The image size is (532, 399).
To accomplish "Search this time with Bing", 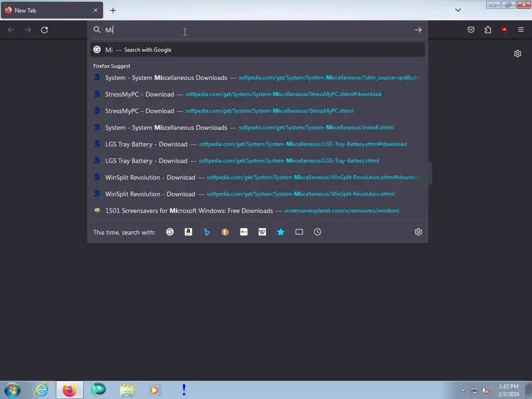I will (206, 232).
